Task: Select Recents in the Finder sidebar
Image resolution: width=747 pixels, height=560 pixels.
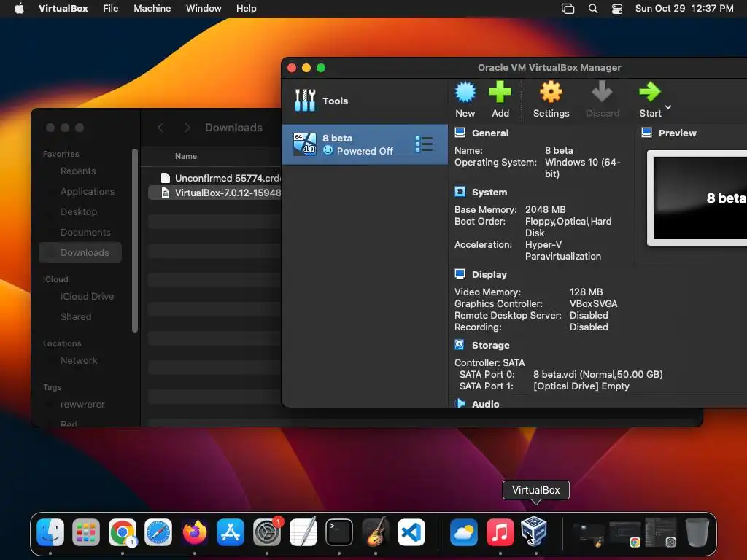Action: (78, 171)
